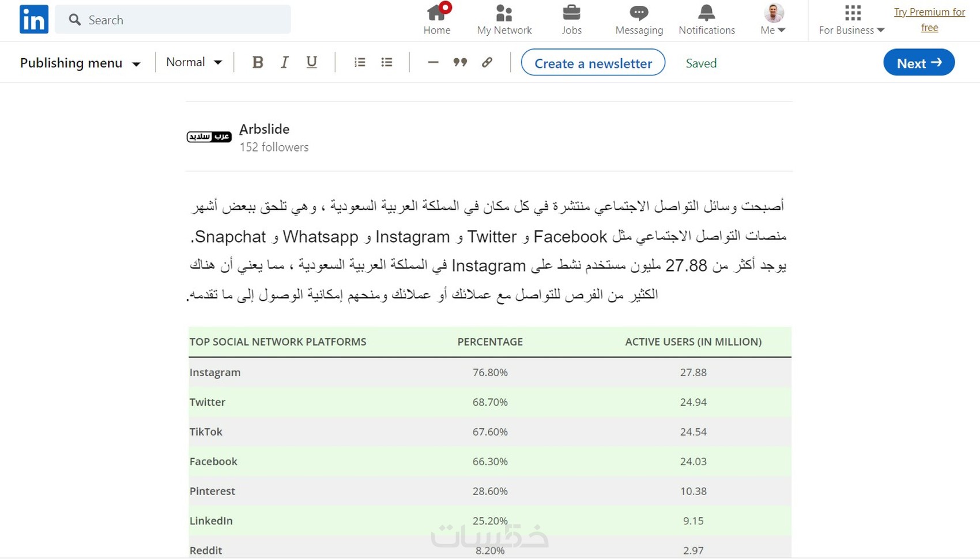Click the TOP SOCIAL NETWORK PLATFORMS header

278,342
